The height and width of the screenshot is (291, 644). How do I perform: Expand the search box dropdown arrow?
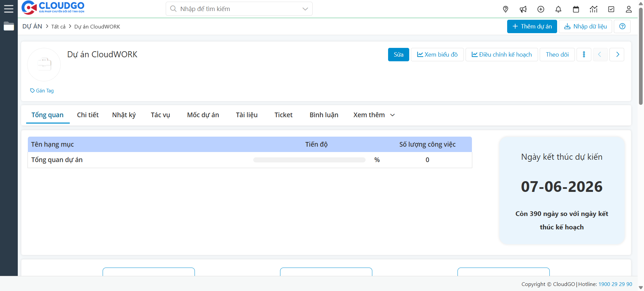tap(305, 9)
